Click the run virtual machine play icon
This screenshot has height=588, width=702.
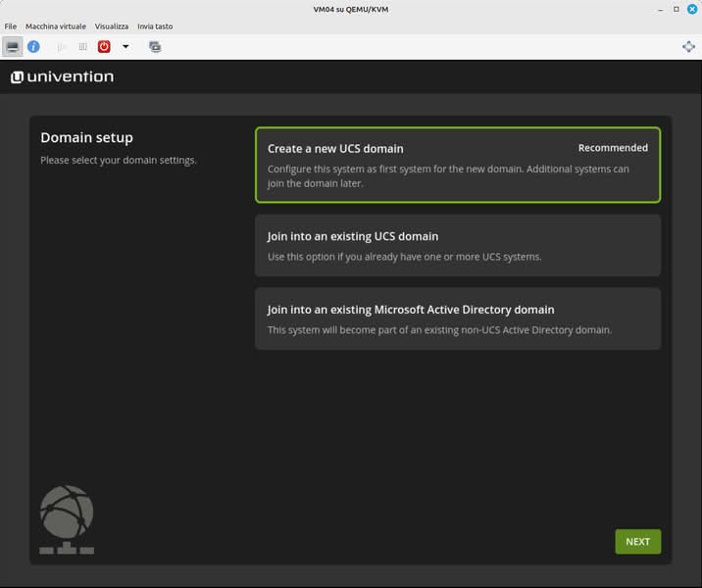(62, 46)
